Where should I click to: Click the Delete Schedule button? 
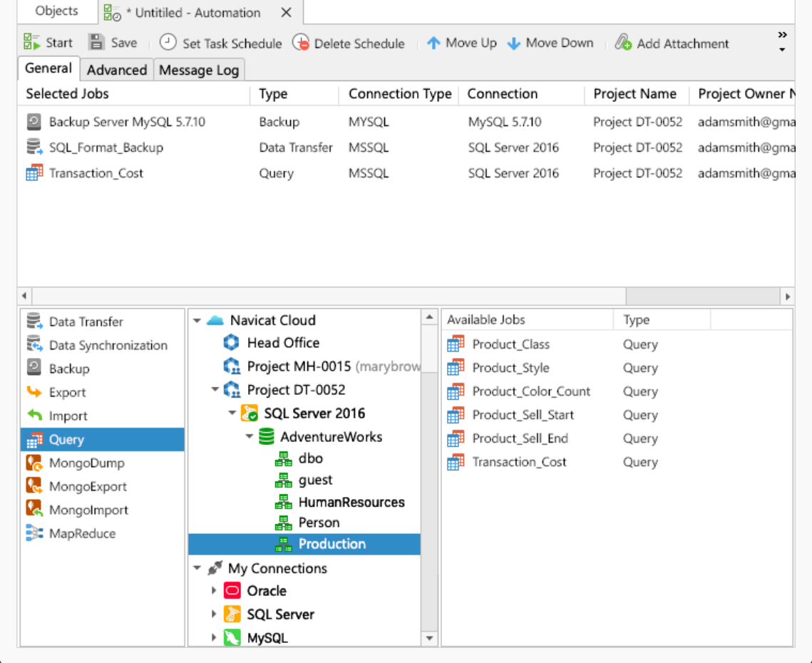click(x=301, y=43)
